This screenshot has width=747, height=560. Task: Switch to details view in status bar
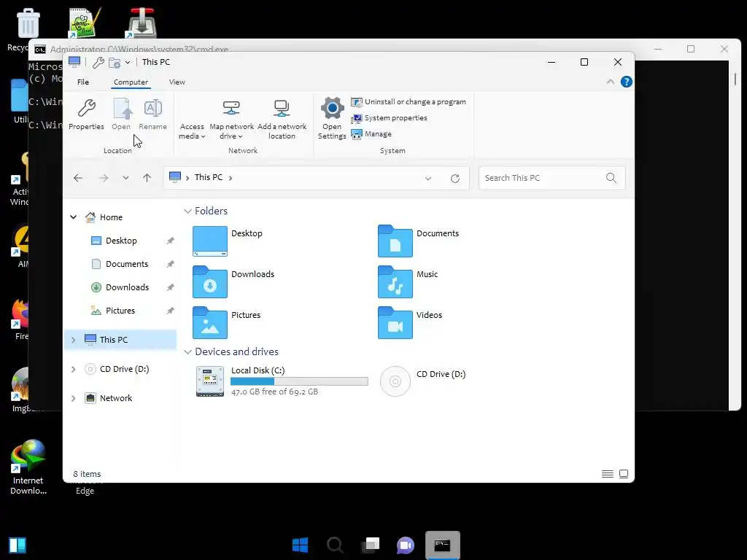(x=608, y=474)
